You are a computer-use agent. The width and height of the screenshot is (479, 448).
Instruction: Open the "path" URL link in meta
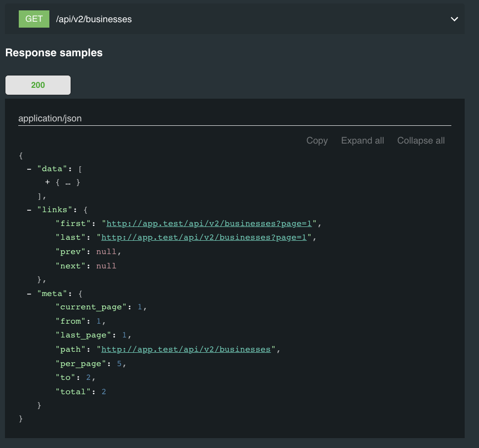(186, 349)
